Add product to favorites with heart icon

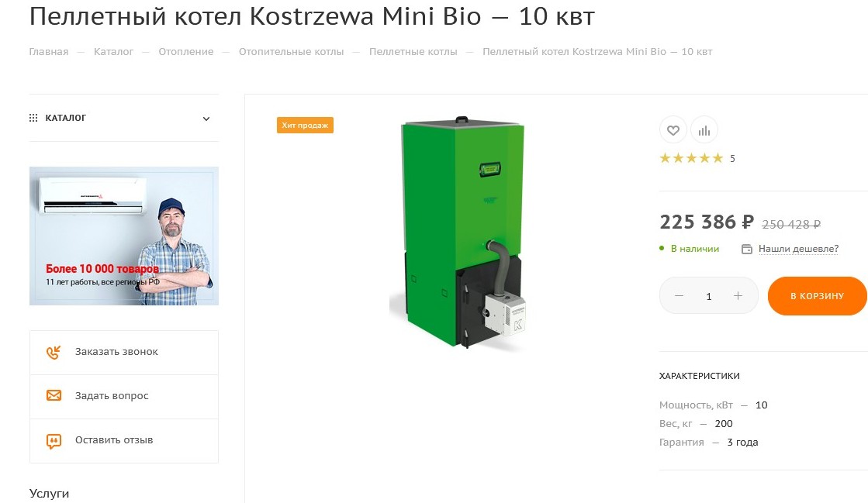click(x=673, y=130)
